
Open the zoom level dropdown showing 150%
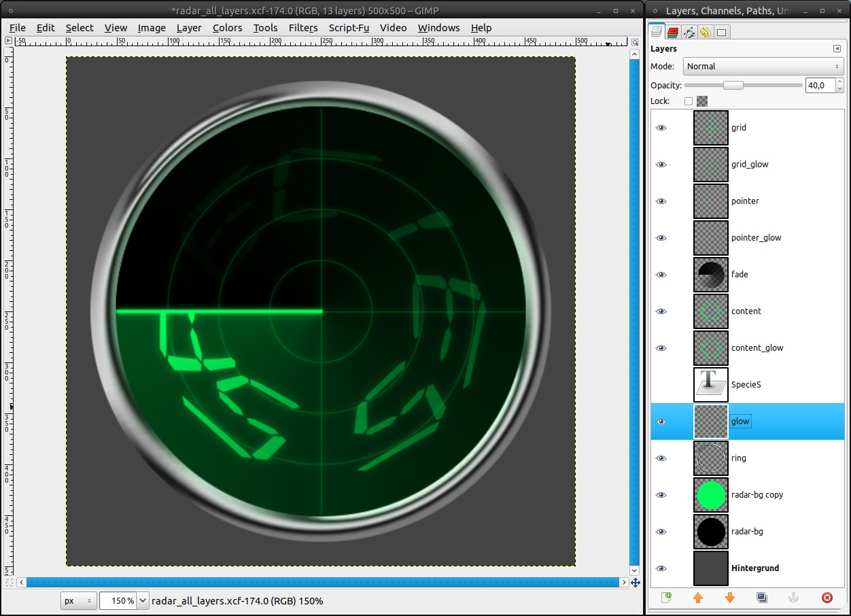[x=143, y=601]
